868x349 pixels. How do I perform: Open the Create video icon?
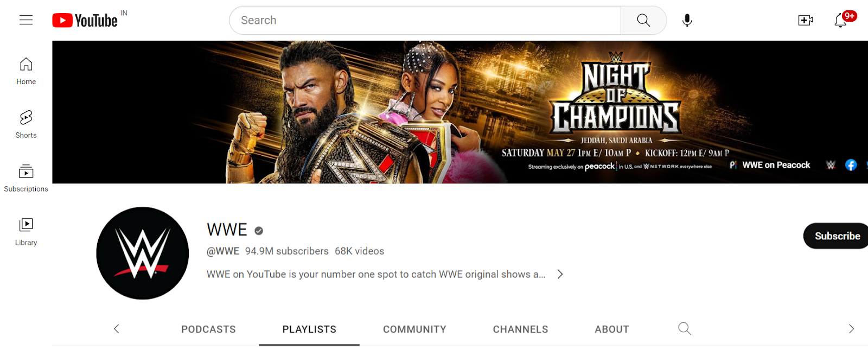click(x=806, y=20)
